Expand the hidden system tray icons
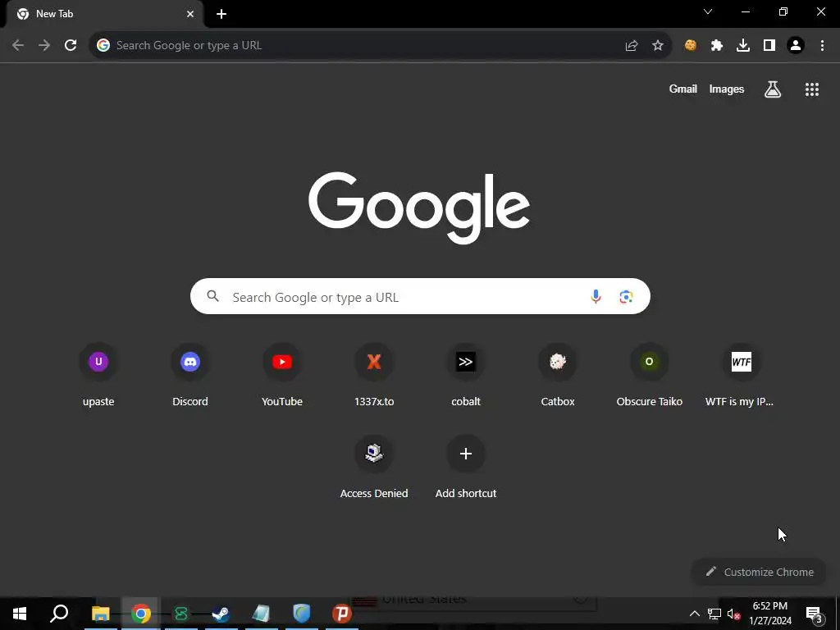 (694, 614)
